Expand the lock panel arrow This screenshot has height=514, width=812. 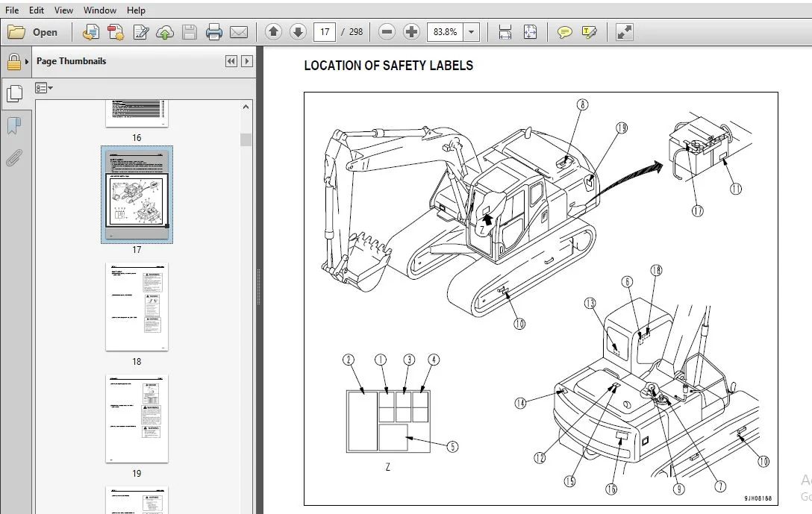[27, 62]
